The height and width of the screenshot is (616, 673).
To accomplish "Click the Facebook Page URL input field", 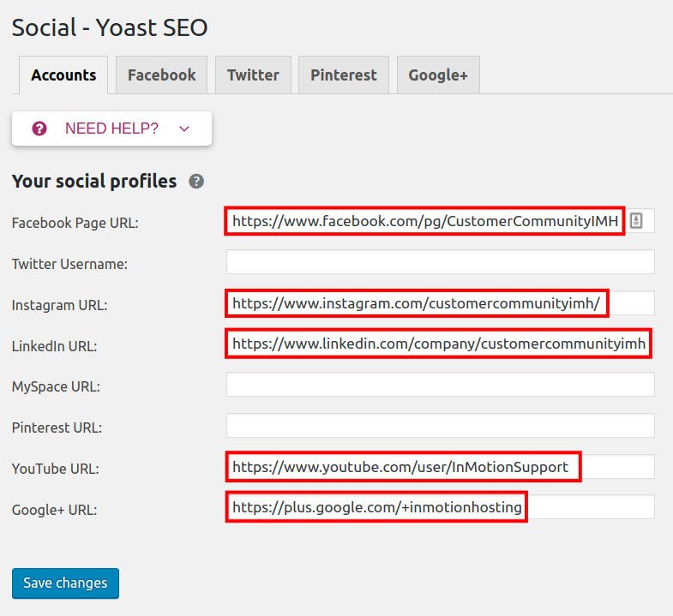I will point(425,221).
